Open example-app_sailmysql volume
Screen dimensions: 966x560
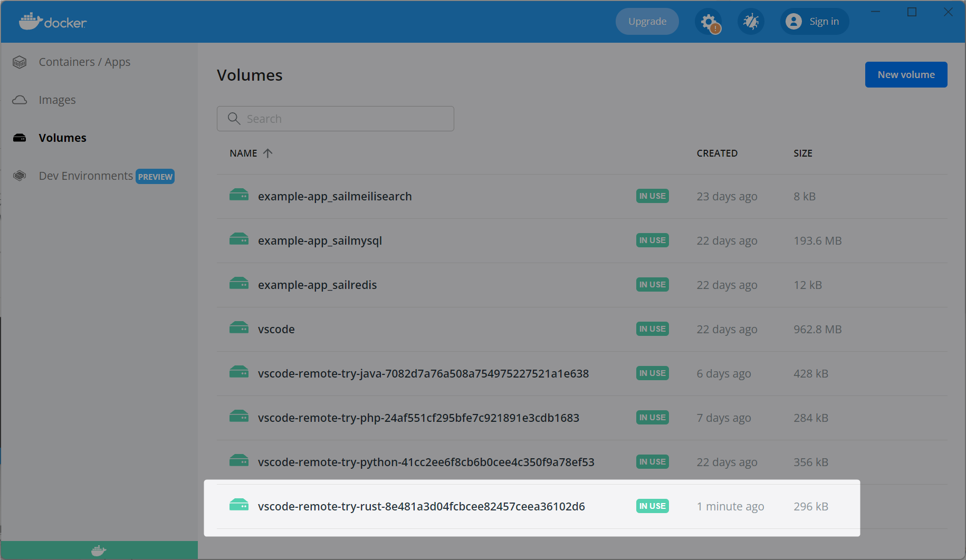(x=320, y=241)
